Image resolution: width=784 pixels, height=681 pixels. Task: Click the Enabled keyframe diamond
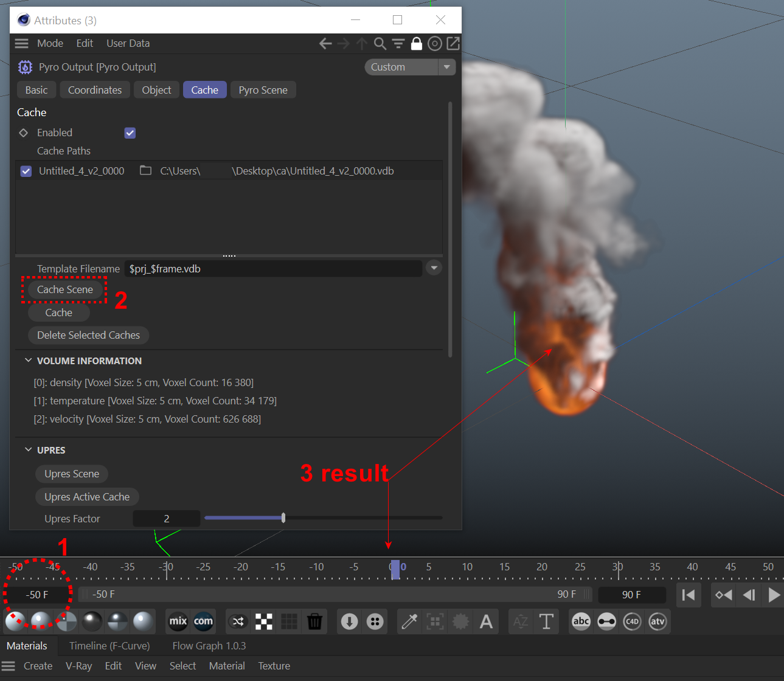pyautogui.click(x=24, y=133)
